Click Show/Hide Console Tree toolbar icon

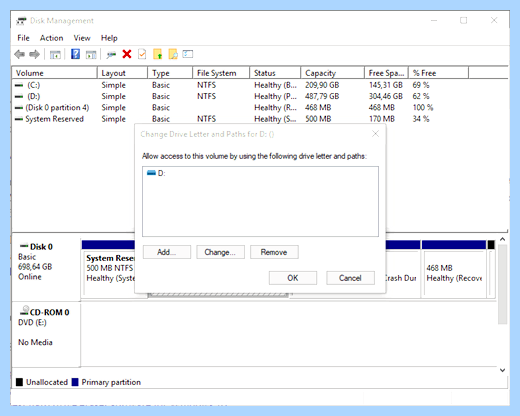[x=55, y=54]
